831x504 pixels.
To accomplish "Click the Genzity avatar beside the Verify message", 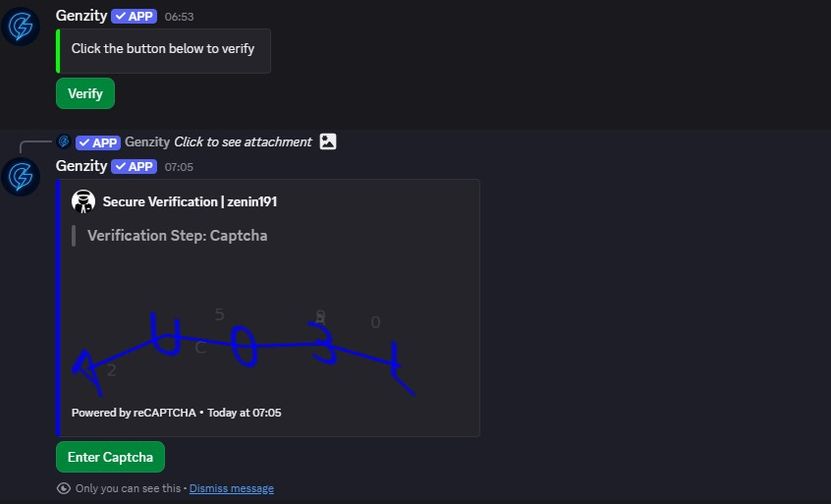I will [20, 26].
